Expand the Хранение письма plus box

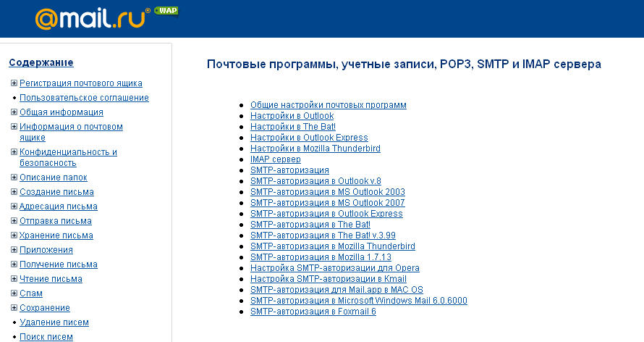pyautogui.click(x=14, y=235)
